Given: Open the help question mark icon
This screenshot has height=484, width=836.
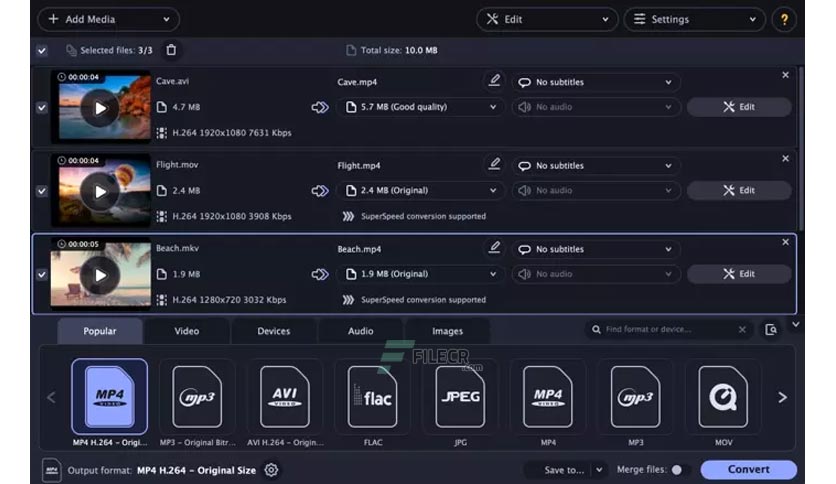Looking at the screenshot, I should point(785,19).
